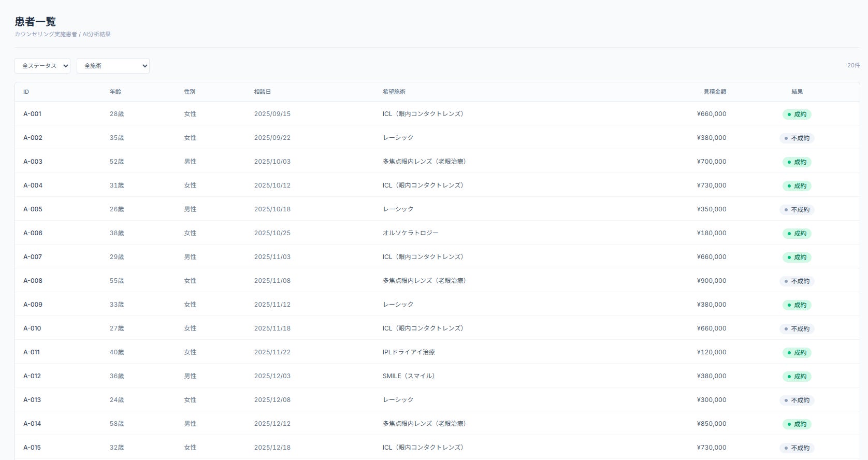Select patient row A-004

pos(437,185)
